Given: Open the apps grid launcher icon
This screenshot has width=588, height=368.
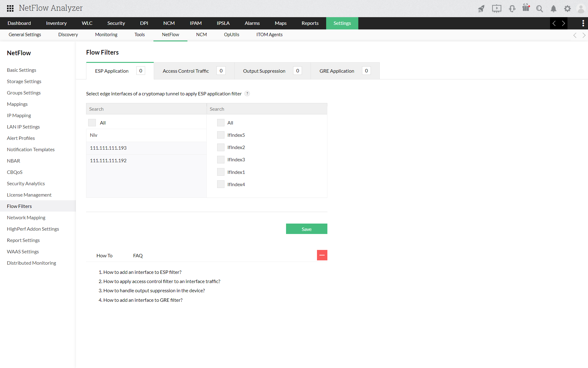Looking at the screenshot, I should click(10, 8).
